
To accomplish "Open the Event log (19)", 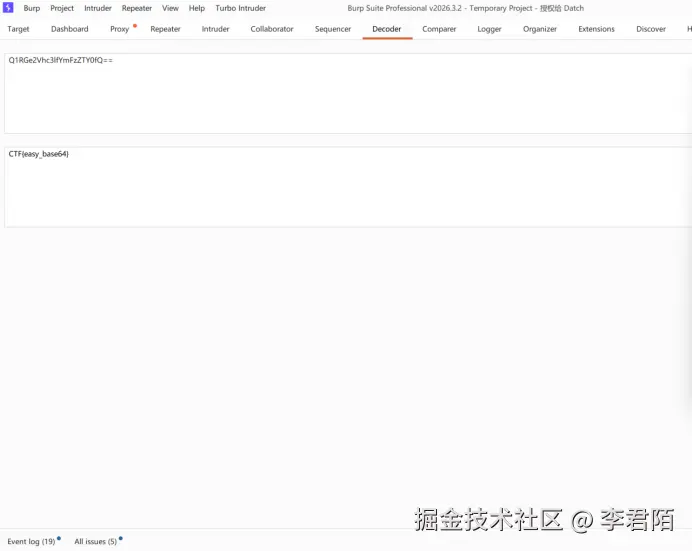I will click(x=31, y=541).
